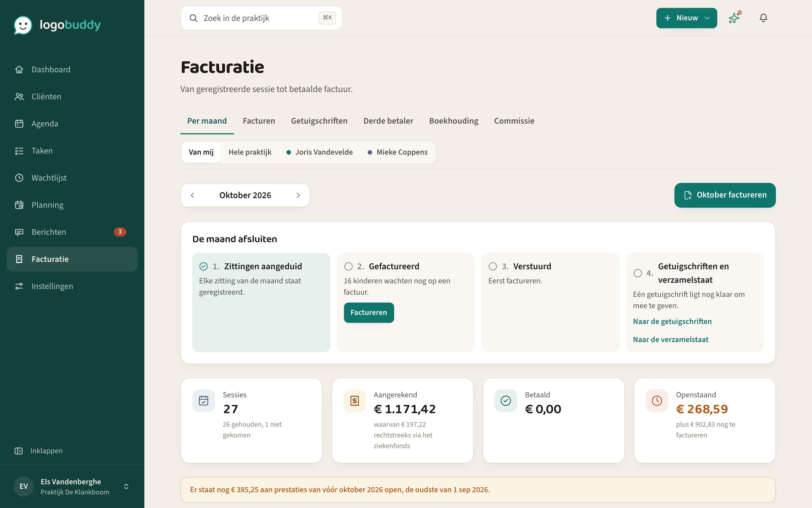812x508 pixels.
Task: Select the Hele praktijk filter
Action: 250,152
